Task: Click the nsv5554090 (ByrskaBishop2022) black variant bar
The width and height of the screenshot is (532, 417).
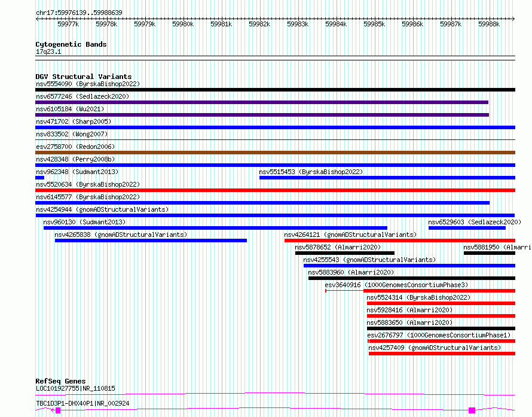Action: [x=275, y=90]
